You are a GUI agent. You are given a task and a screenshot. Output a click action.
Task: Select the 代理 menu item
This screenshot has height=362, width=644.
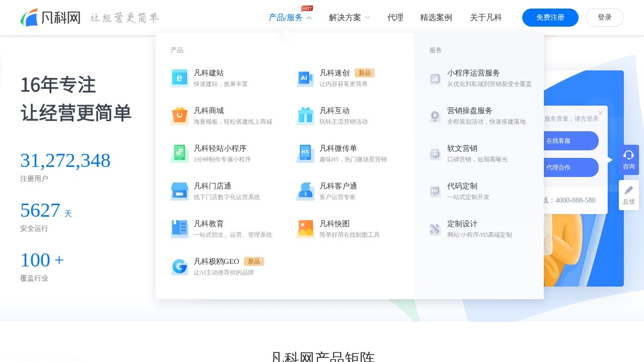[x=395, y=18]
